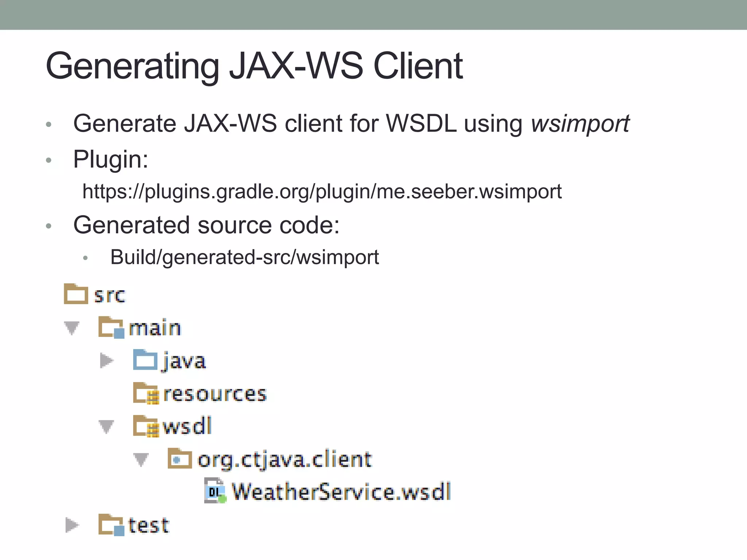Select the WeatherService.wsdl file name

point(342,491)
